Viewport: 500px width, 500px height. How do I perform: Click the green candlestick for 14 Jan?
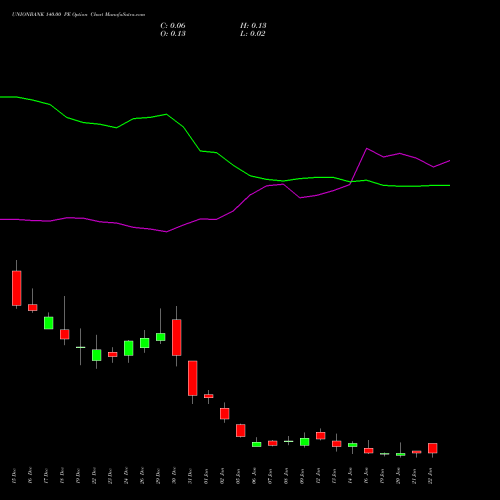click(x=353, y=445)
